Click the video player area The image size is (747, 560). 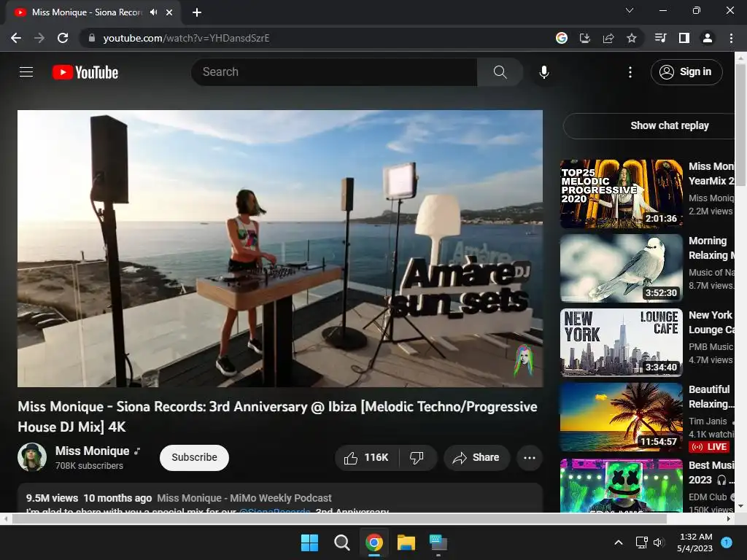pos(280,249)
